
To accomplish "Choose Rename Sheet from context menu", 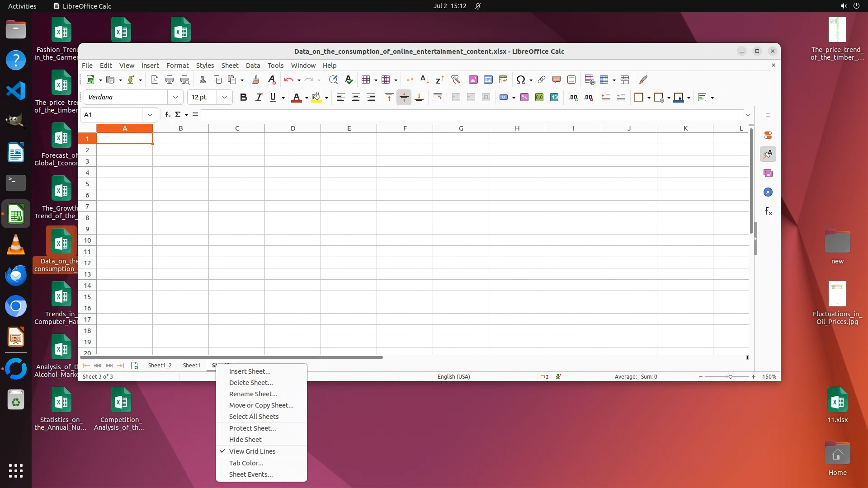I will pyautogui.click(x=253, y=394).
